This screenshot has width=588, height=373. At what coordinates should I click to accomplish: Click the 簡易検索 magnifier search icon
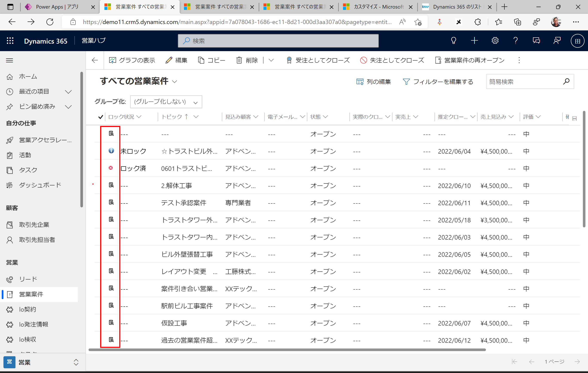566,81
